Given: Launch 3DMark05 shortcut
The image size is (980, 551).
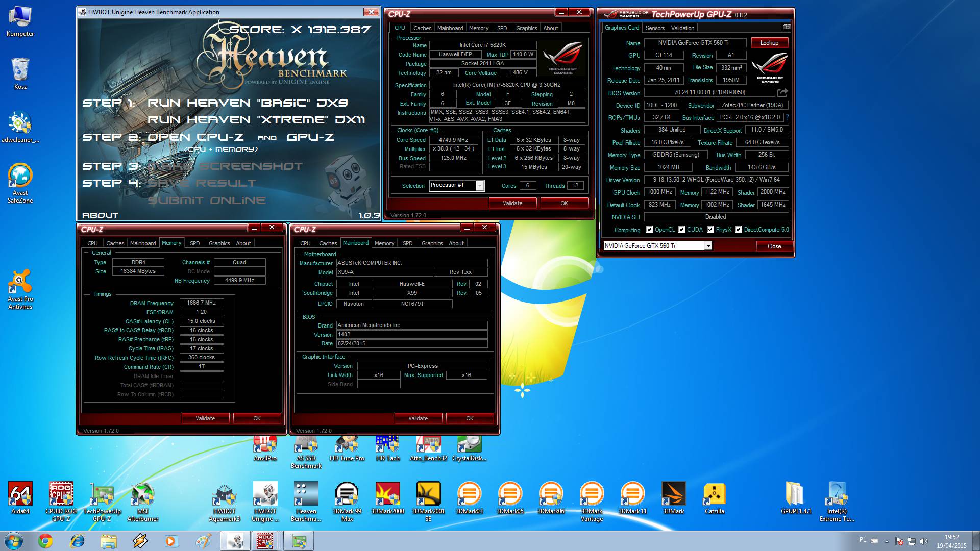Looking at the screenshot, I should coord(510,497).
